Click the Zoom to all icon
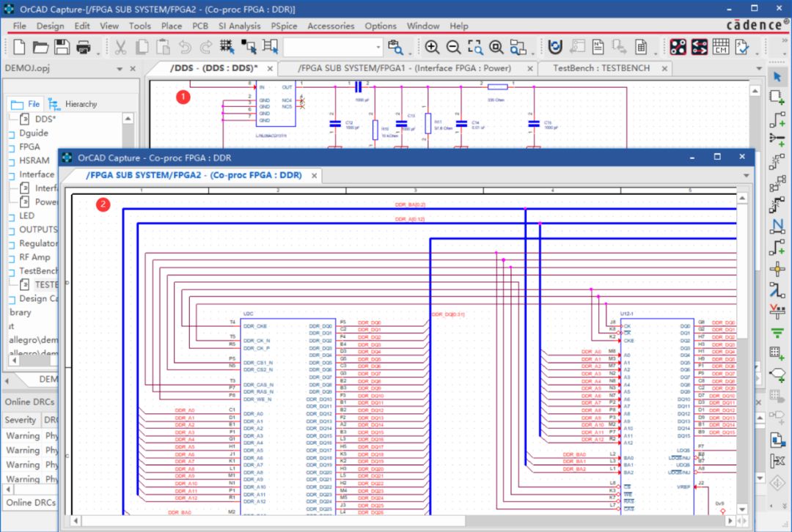 click(496, 47)
